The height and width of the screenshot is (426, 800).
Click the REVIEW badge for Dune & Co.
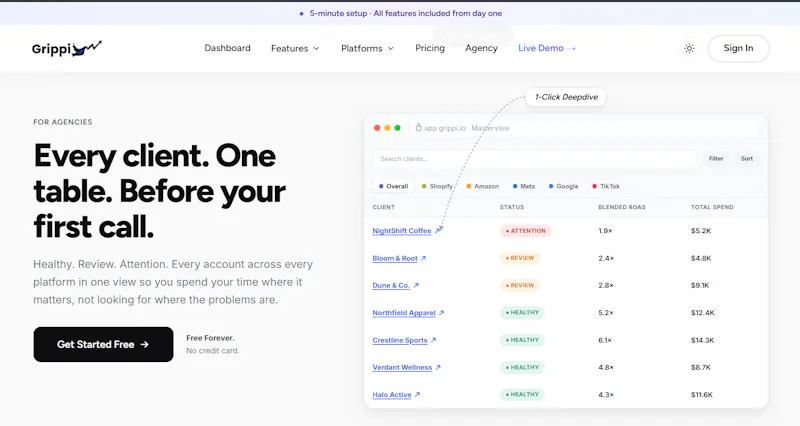tap(520, 285)
